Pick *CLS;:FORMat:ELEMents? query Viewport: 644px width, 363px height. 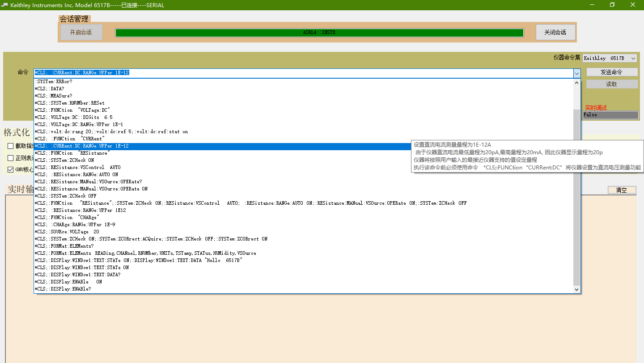[304, 246]
